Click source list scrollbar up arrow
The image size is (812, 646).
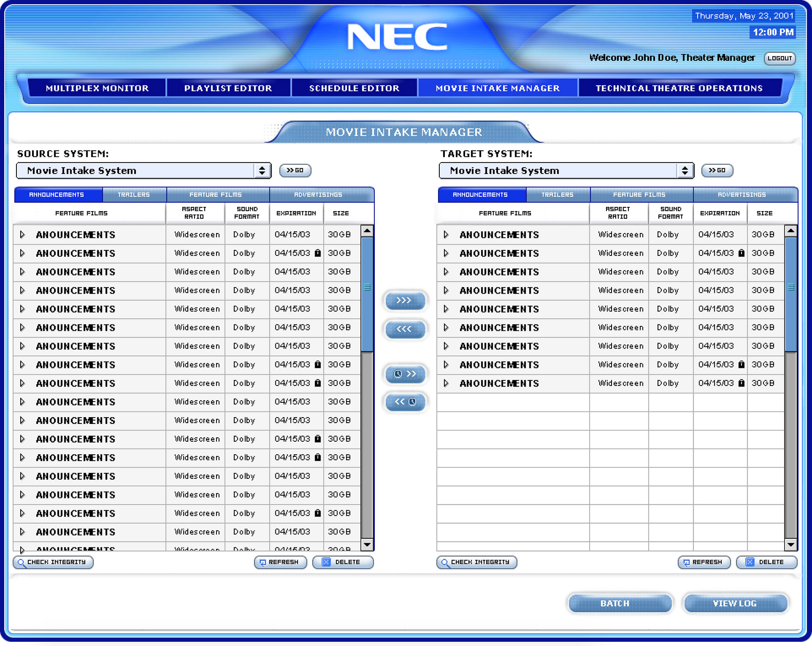[367, 231]
